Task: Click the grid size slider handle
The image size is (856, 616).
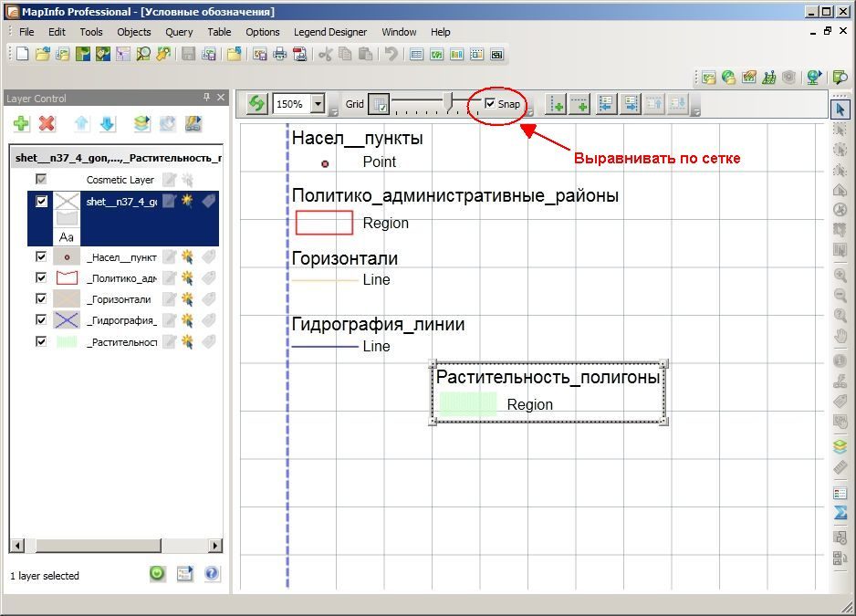Action: coord(449,102)
